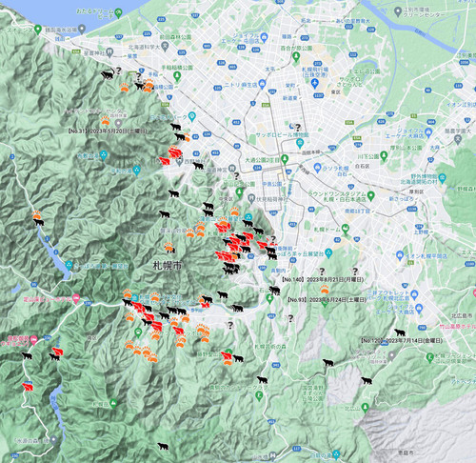
Task: Click the 星置神社 shrine marker
Action: (109, 52)
